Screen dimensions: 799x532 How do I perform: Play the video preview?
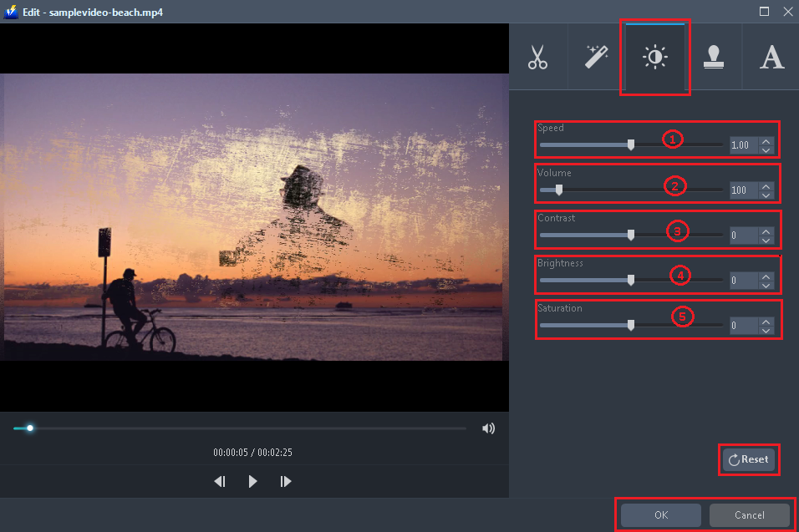click(252, 481)
